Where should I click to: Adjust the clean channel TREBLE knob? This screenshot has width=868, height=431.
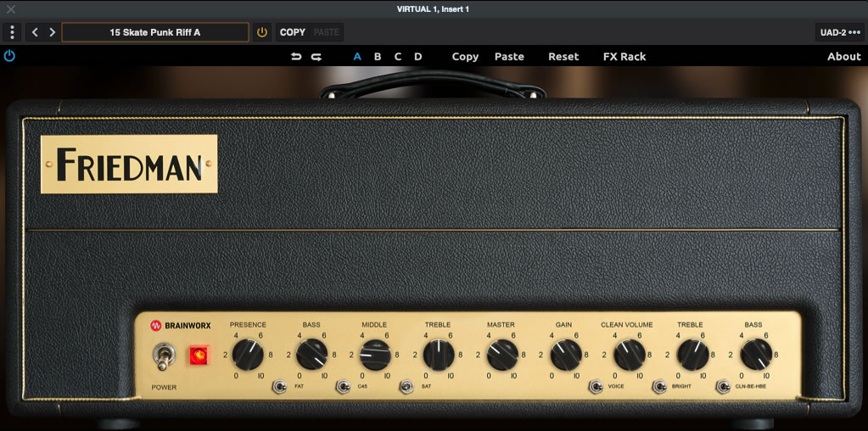pos(693,355)
